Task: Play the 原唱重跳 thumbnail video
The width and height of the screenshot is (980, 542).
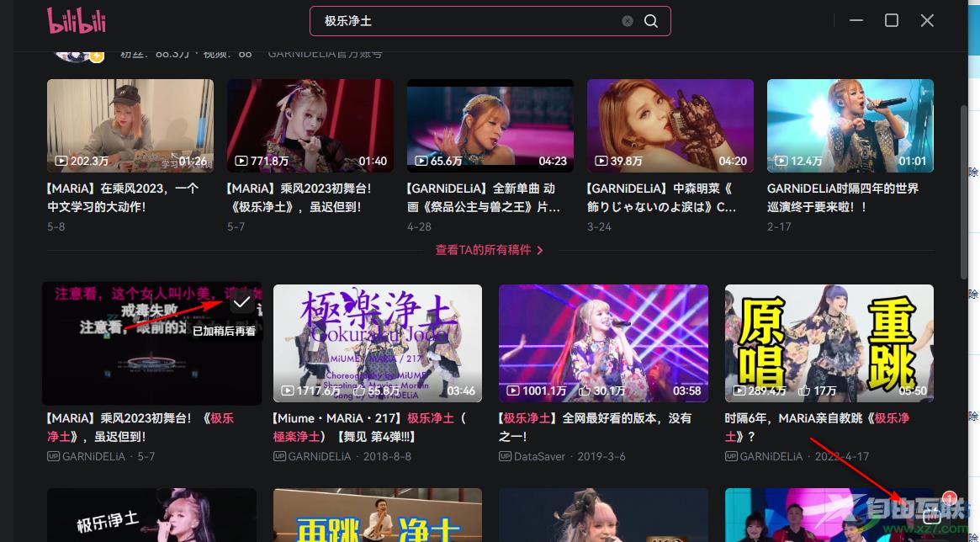Action: click(829, 343)
